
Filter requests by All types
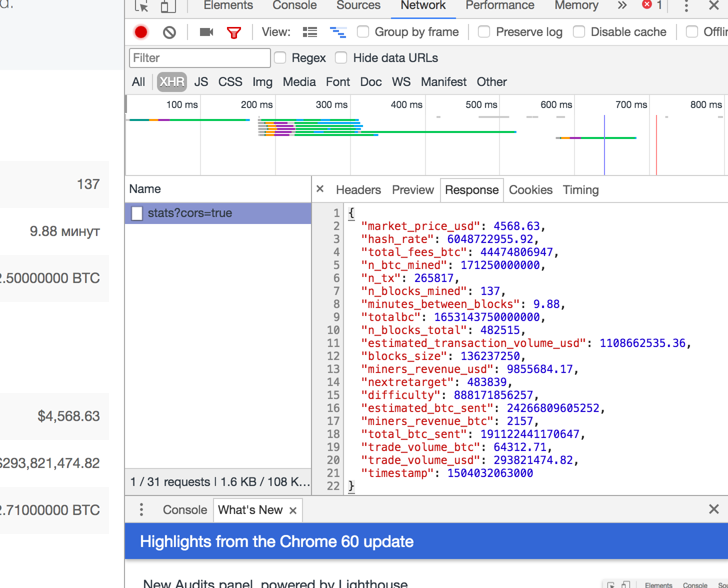click(138, 82)
